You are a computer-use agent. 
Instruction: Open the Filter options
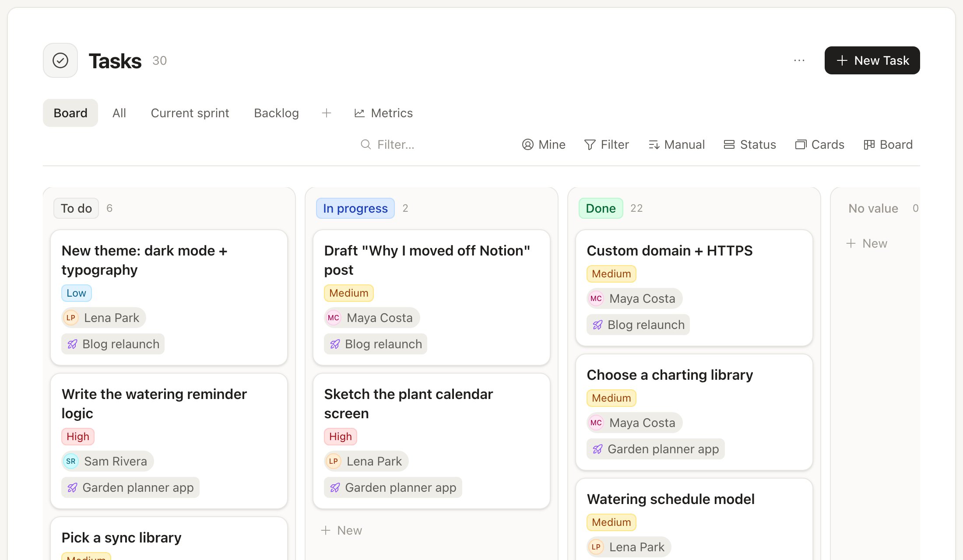pyautogui.click(x=606, y=144)
